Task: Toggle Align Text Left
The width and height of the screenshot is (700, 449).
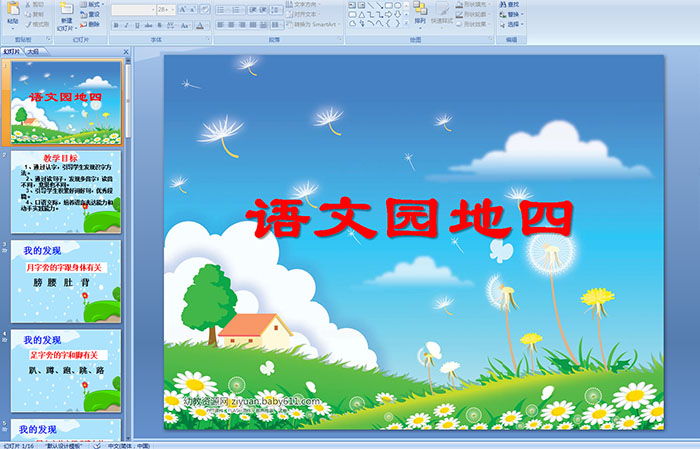Action: click(x=221, y=25)
